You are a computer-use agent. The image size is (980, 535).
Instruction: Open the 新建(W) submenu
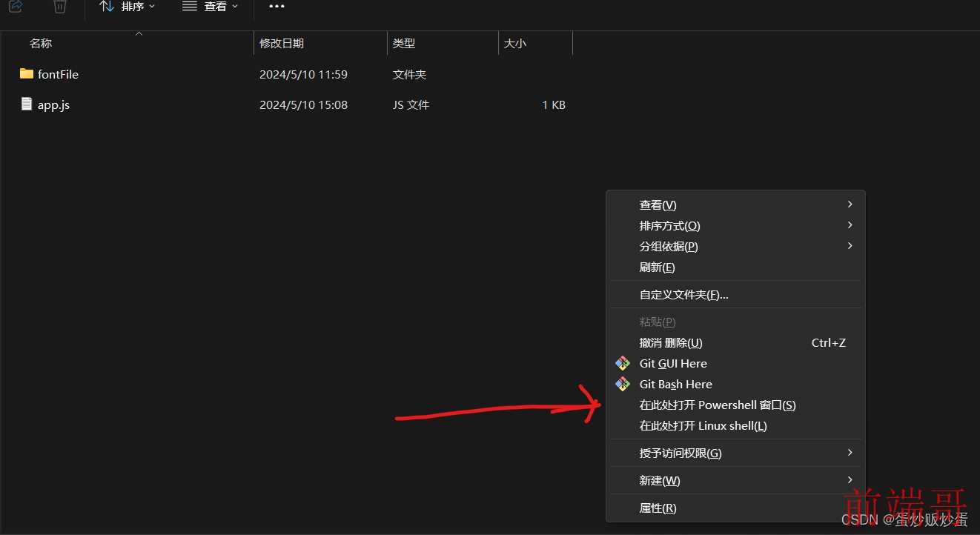pos(735,480)
